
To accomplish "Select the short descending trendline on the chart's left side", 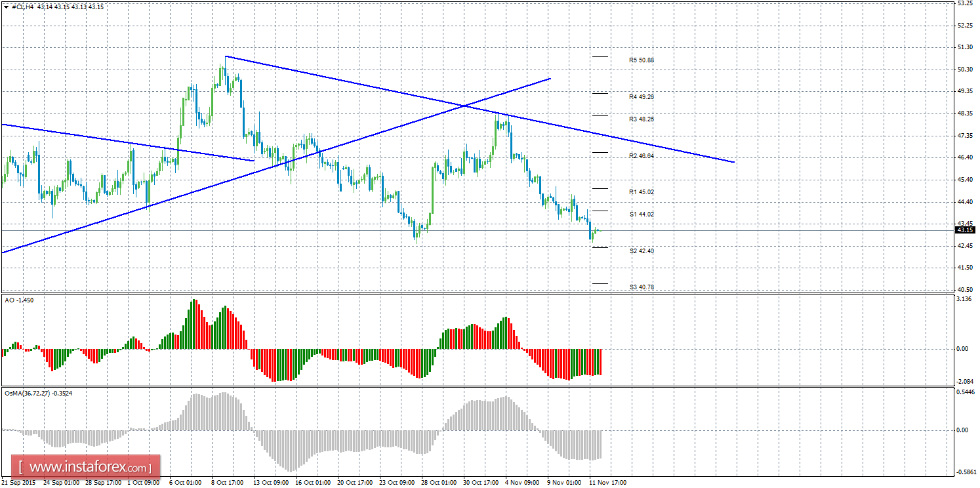I will click(x=128, y=142).
